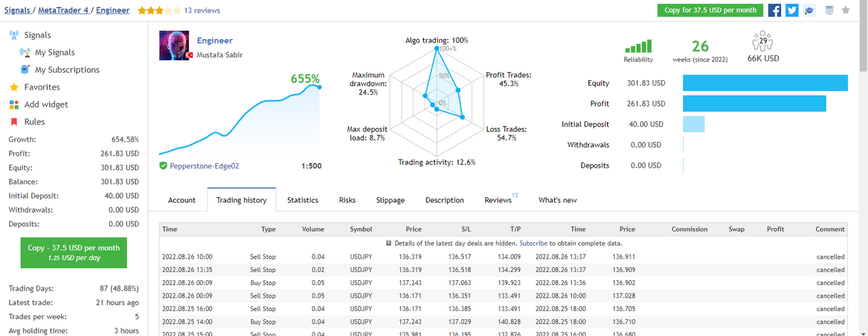Click the Add widget colored squares icon
The height and width of the screenshot is (336, 868).
[14, 104]
